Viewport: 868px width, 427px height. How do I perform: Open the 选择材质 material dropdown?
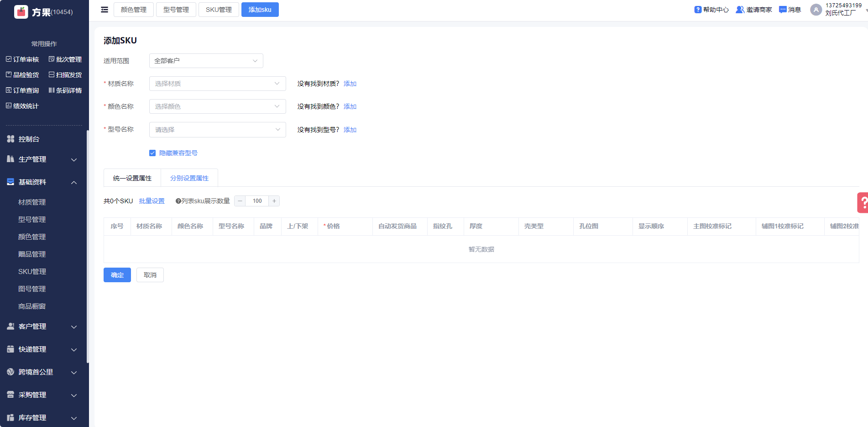218,84
